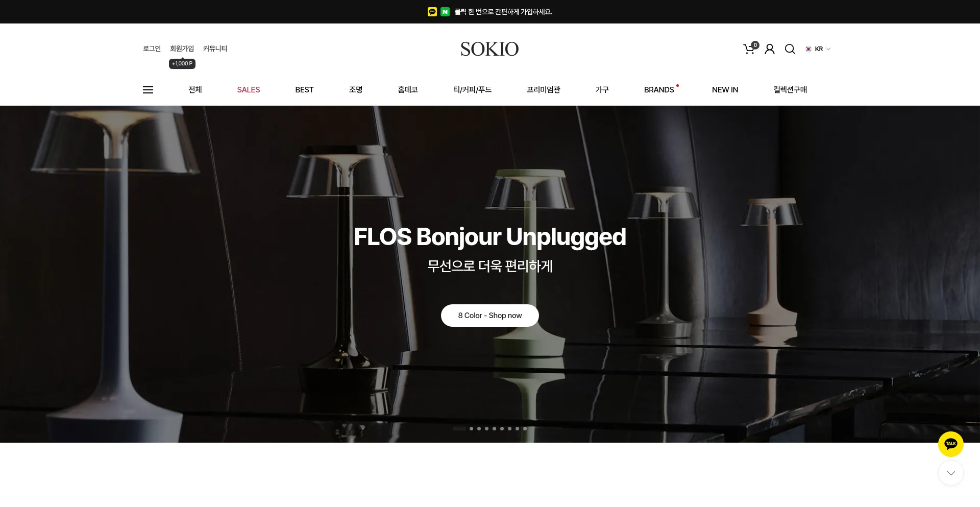
Task: Click the Naver sign-up icon in top bar
Action: point(445,12)
